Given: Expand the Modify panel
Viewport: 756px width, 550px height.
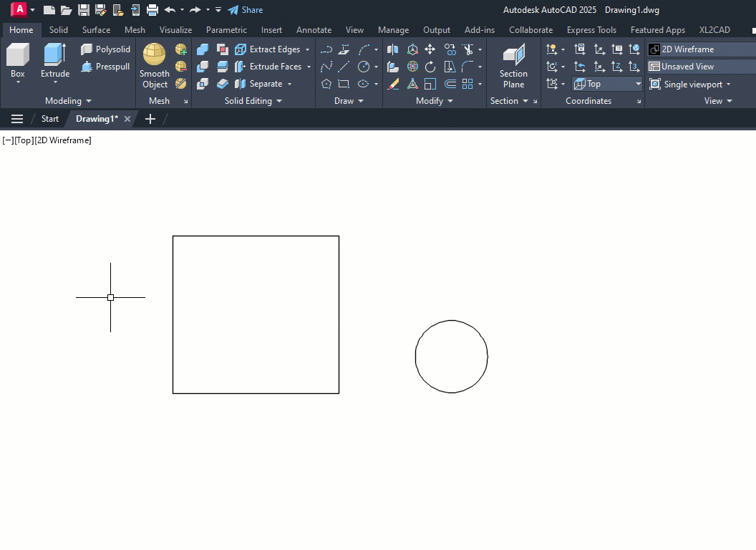Looking at the screenshot, I should (x=435, y=101).
